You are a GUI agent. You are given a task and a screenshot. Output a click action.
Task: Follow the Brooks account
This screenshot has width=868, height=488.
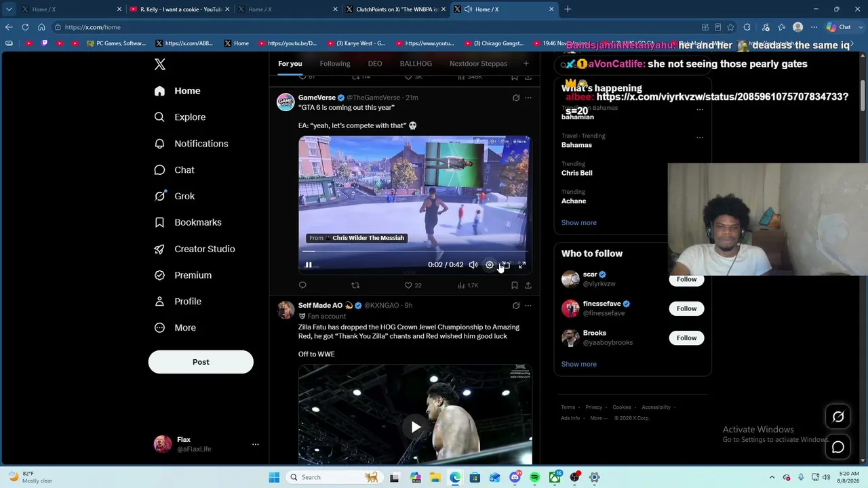click(686, 338)
